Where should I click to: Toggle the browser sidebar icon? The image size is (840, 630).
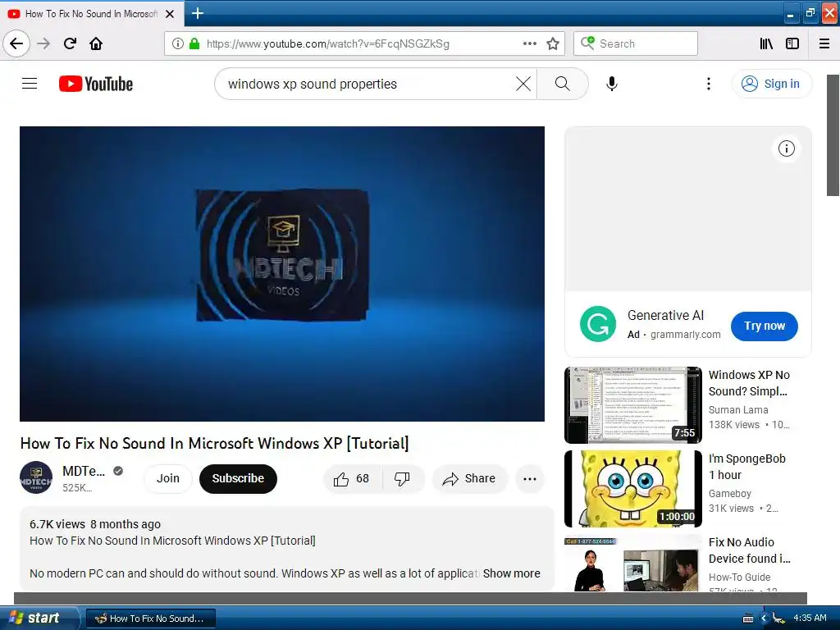[792, 44]
